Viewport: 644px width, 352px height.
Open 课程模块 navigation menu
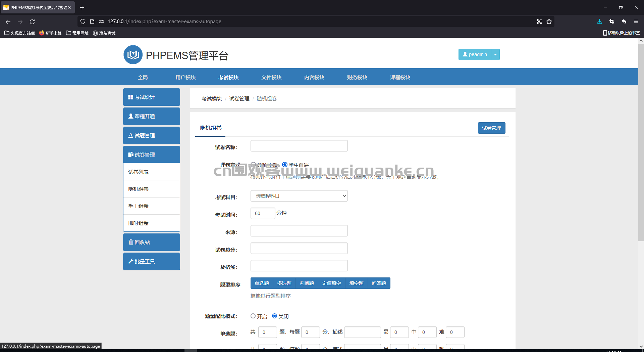[400, 77]
